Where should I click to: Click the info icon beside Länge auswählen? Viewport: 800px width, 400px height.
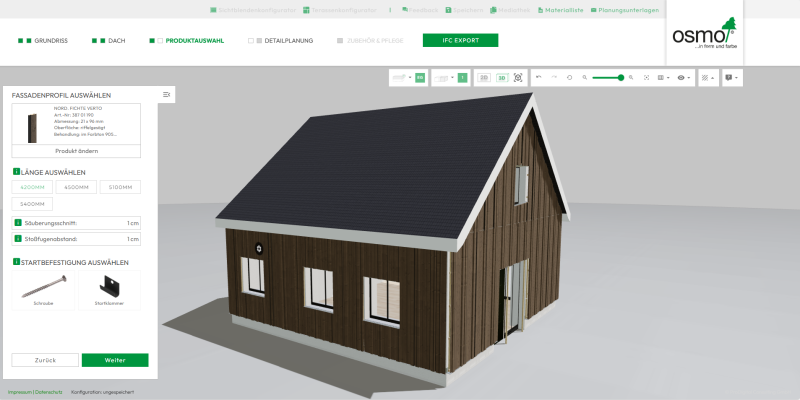pos(16,172)
